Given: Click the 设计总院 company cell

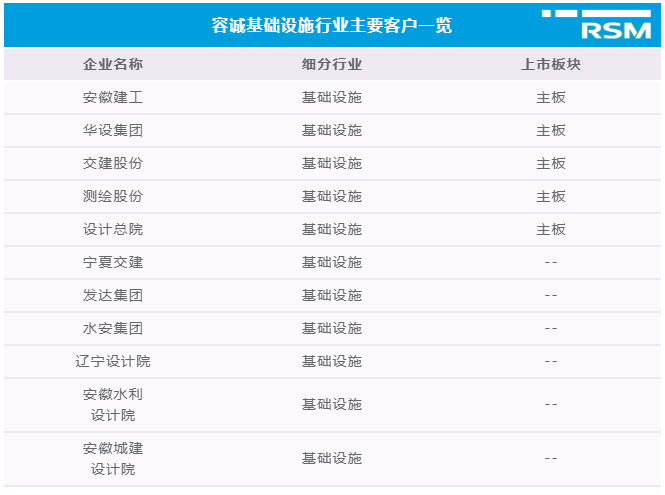Looking at the screenshot, I should (x=113, y=229).
